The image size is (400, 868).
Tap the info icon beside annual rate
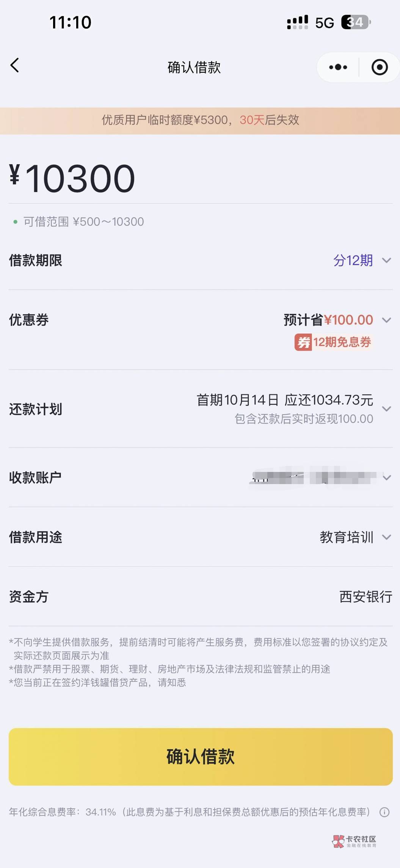pyautogui.click(x=384, y=812)
